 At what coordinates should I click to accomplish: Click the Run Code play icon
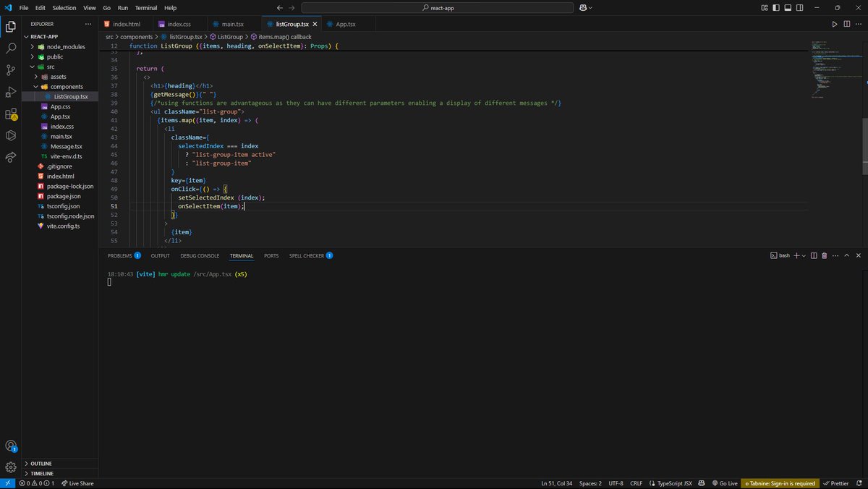click(x=834, y=24)
